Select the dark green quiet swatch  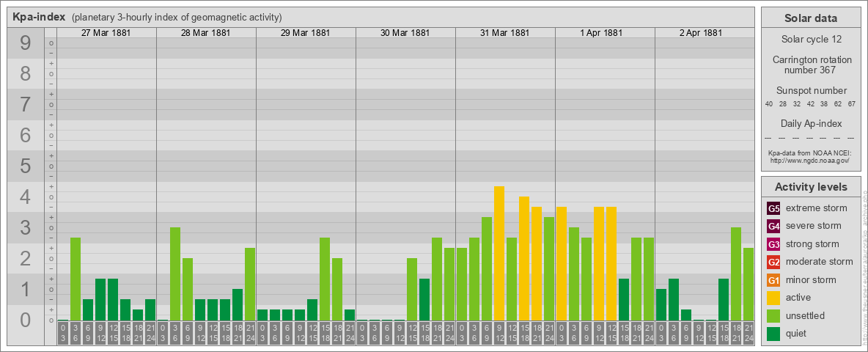[x=773, y=334]
